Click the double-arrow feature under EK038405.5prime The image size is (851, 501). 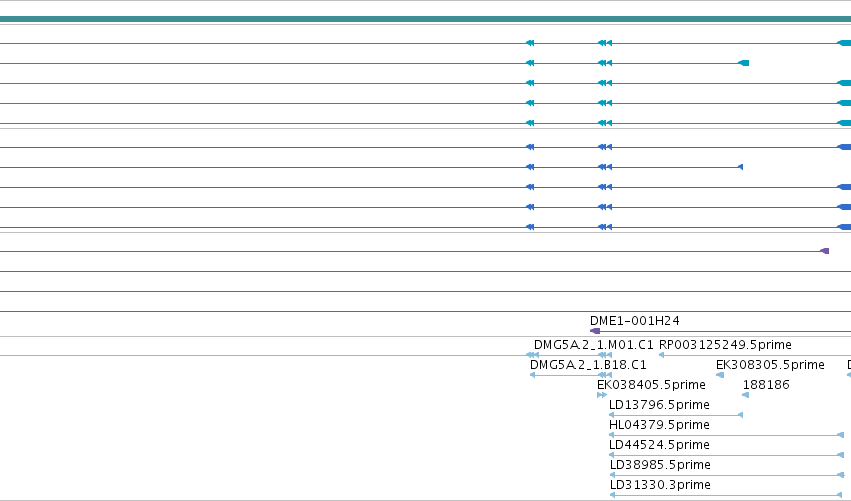(602, 395)
